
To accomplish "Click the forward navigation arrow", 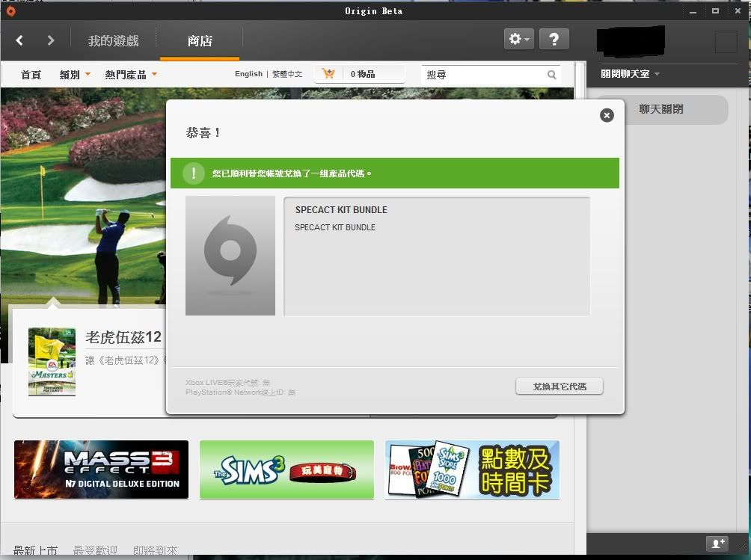I will [x=51, y=40].
